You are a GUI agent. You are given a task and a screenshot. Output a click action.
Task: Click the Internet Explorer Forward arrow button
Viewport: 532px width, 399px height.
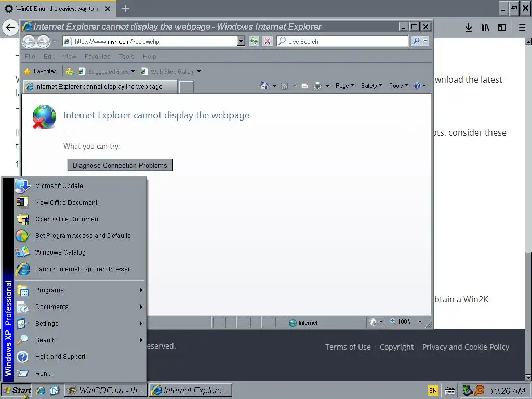tap(43, 42)
